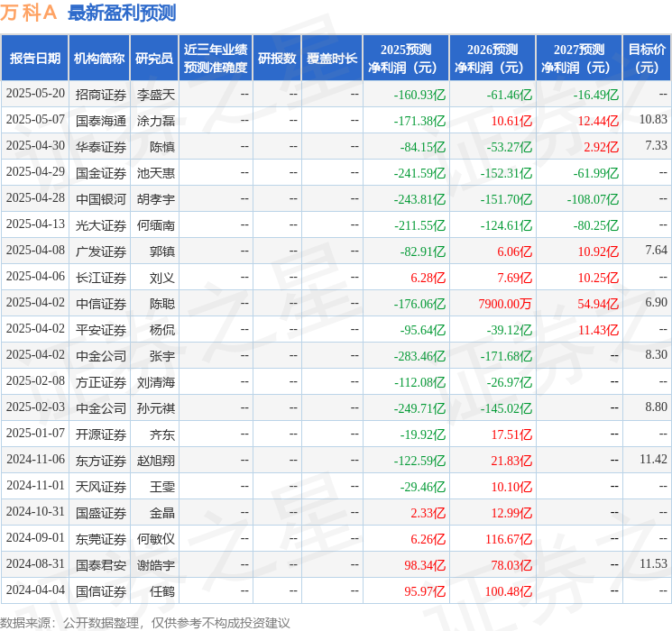Click the 覆盖时长 column header
This screenshot has height=631, width=672.
[x=332, y=59]
